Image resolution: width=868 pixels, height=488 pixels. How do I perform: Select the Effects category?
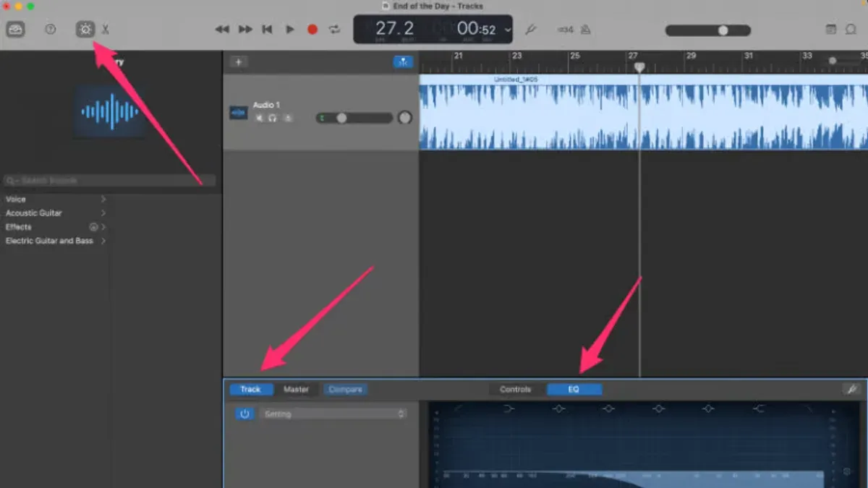click(x=19, y=227)
